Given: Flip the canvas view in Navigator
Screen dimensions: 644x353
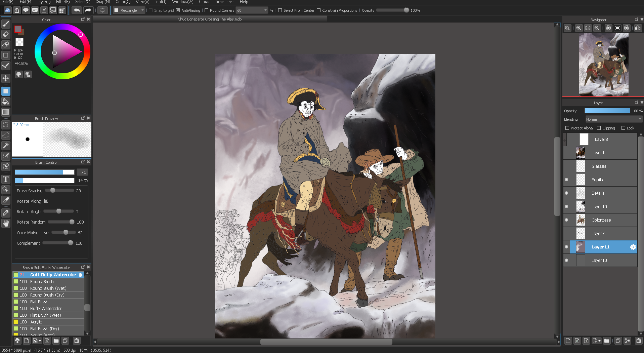Looking at the screenshot, I should (x=638, y=28).
